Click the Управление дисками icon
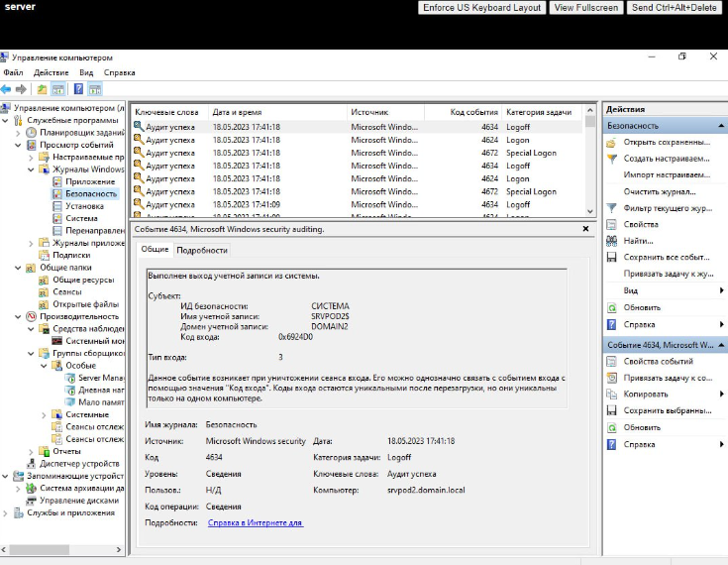Image resolution: width=728 pixels, height=565 pixels. pos(31,501)
